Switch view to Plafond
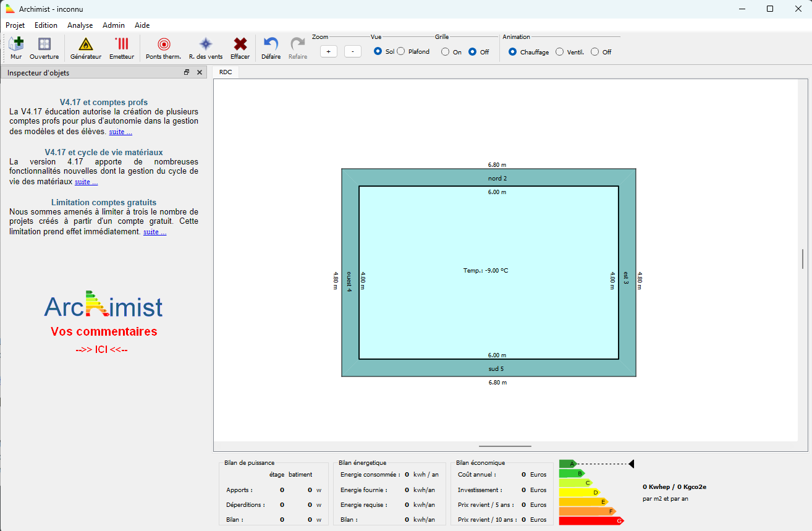This screenshot has width=812, height=531. 401,52
